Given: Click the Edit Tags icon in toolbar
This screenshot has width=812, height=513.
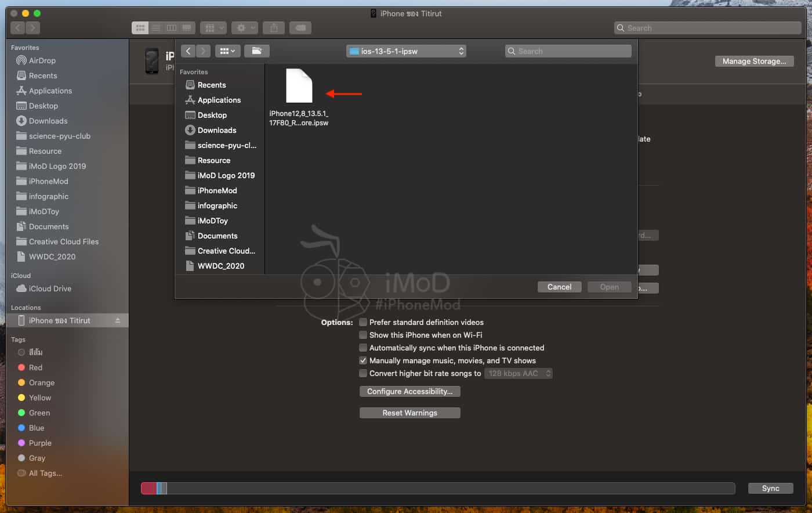Looking at the screenshot, I should point(300,28).
